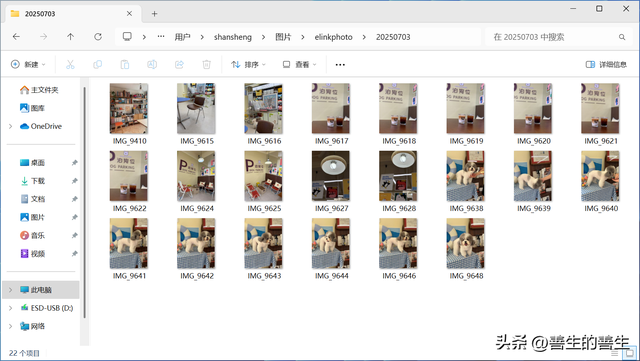Switch to details list view in status bar
Image resolution: width=640 pixels, height=361 pixels.
pyautogui.click(x=615, y=353)
